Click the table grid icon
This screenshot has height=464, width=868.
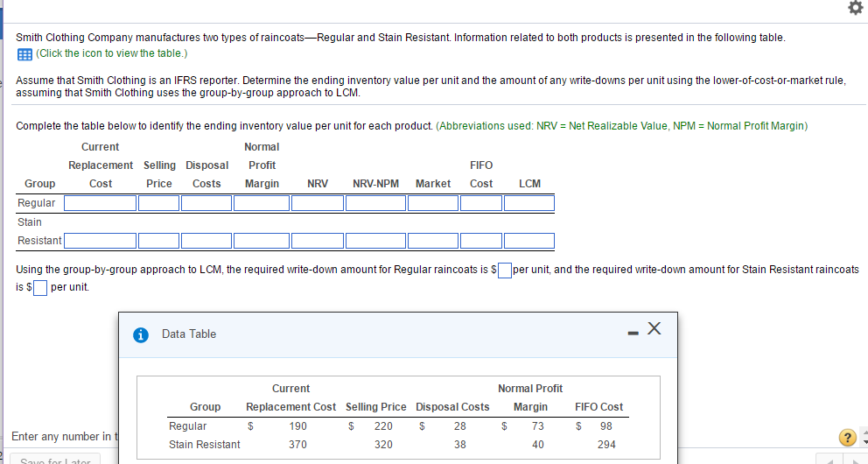tap(24, 54)
